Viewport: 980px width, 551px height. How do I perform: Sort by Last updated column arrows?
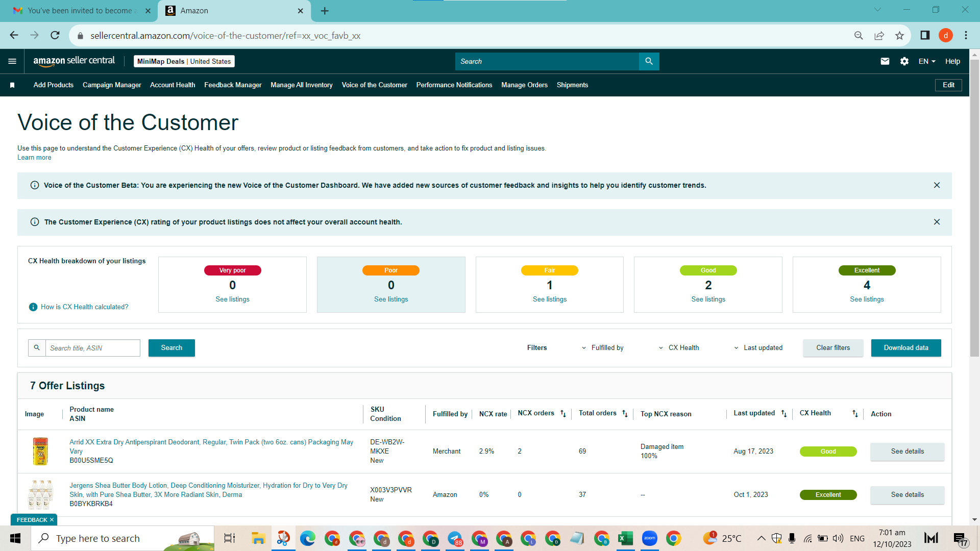tap(784, 413)
